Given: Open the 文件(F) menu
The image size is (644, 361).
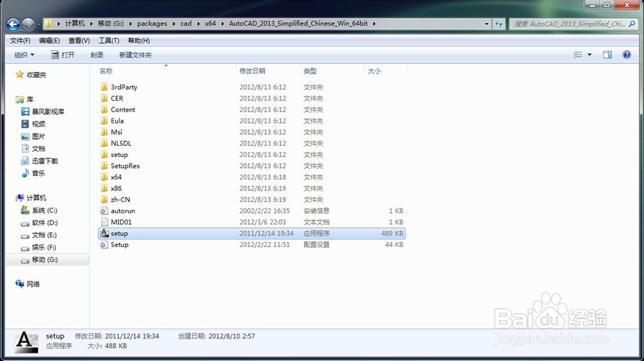Looking at the screenshot, I should (20, 41).
